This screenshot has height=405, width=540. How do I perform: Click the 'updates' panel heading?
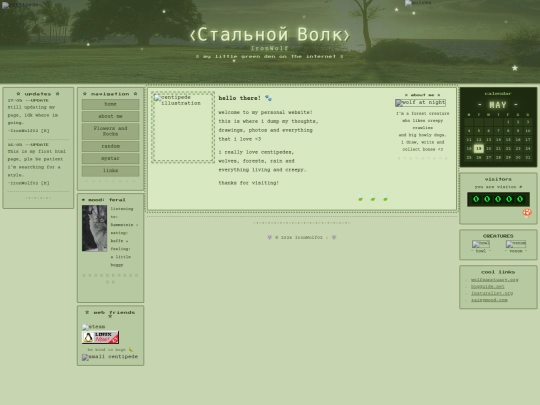38,94
